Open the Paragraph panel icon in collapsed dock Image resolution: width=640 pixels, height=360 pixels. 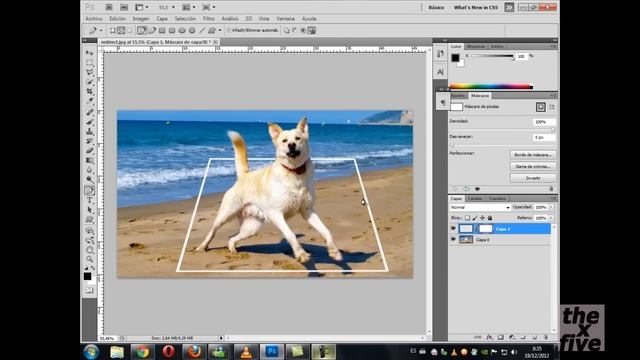(x=443, y=103)
